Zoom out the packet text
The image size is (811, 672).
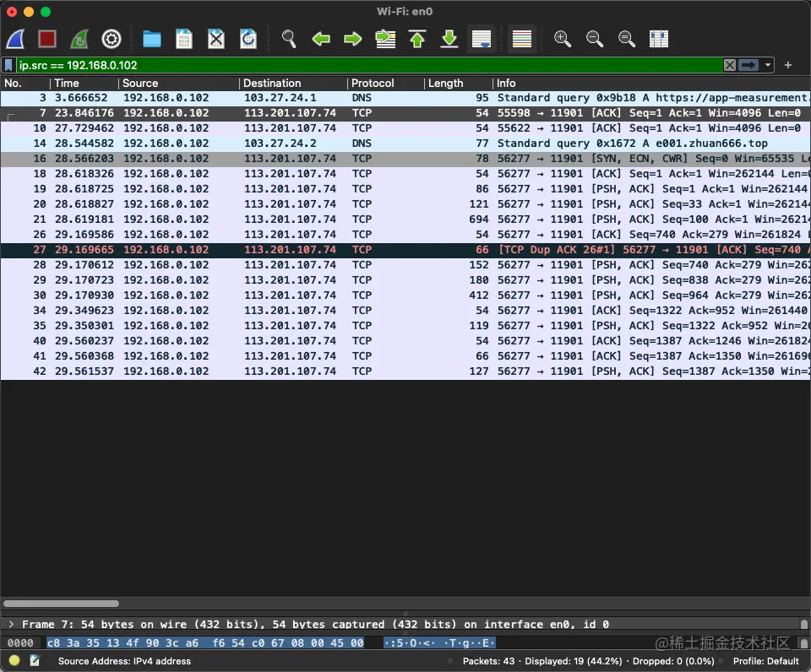point(594,40)
